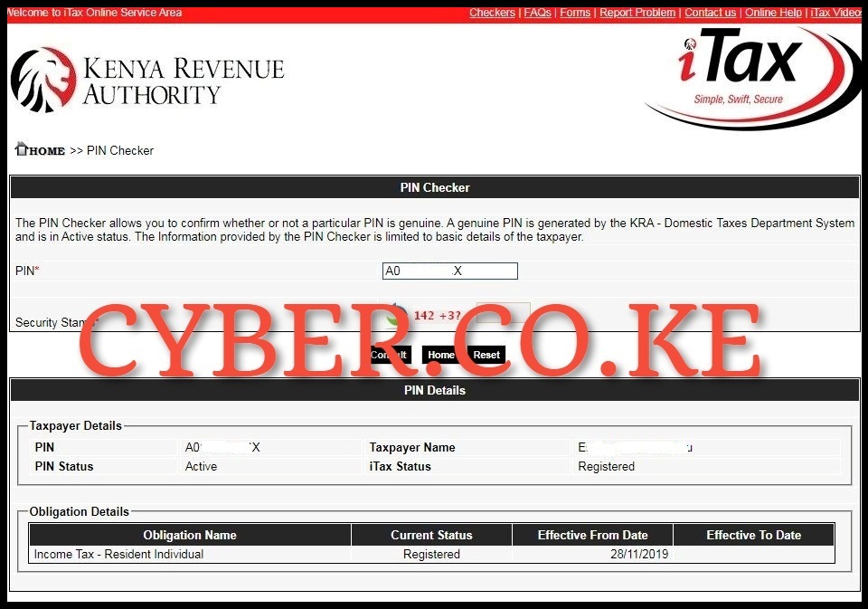Screen dimensions: 868x609
Task: Click the PIN Details section header
Action: 435,390
